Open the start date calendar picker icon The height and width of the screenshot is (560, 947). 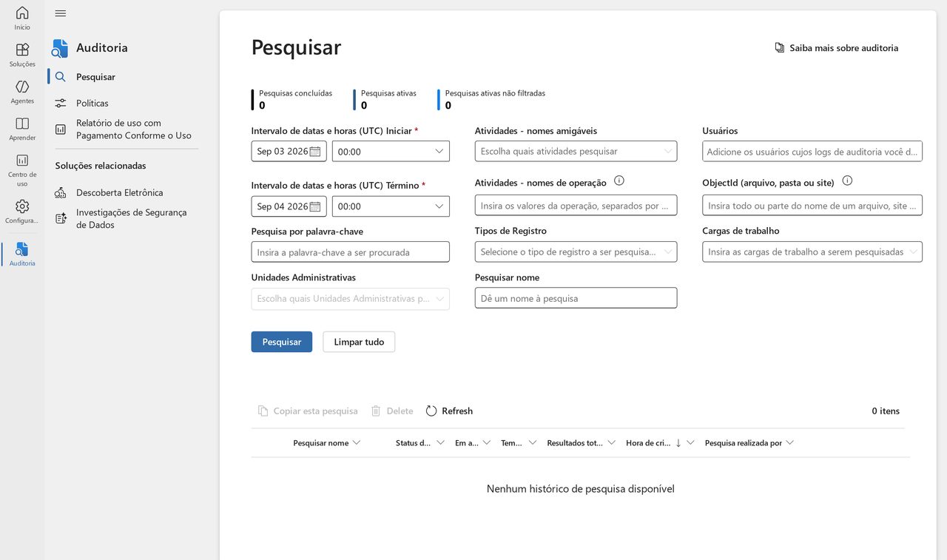[x=315, y=152]
